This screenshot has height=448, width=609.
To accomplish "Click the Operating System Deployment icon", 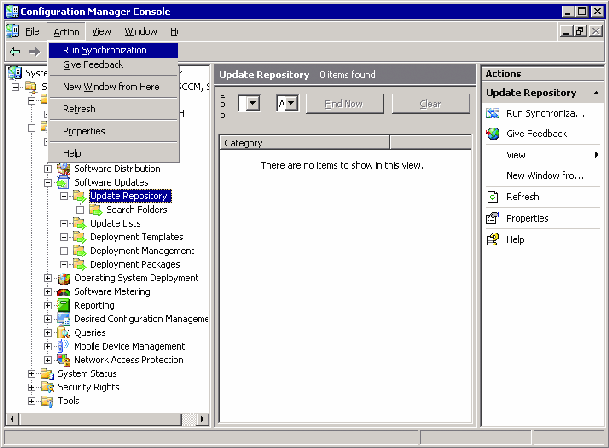I will coord(63,278).
